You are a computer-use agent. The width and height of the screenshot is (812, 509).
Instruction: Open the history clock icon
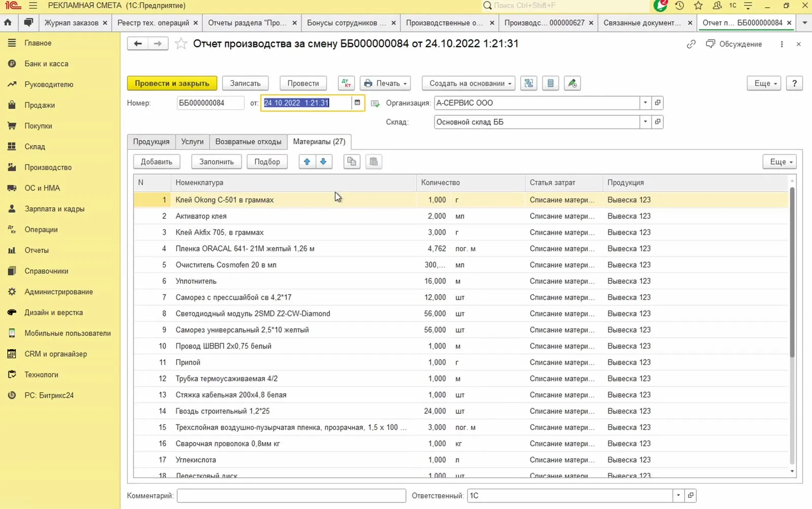point(680,6)
